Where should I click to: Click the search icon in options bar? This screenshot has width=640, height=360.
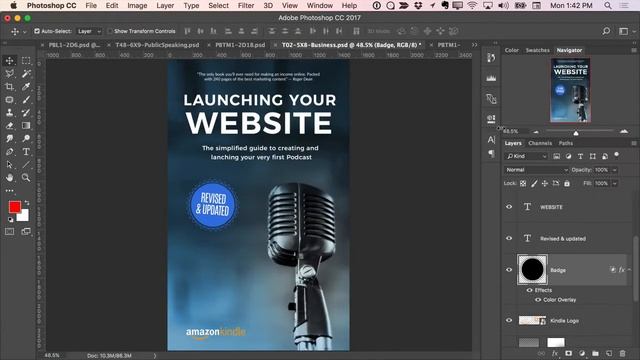(x=607, y=31)
